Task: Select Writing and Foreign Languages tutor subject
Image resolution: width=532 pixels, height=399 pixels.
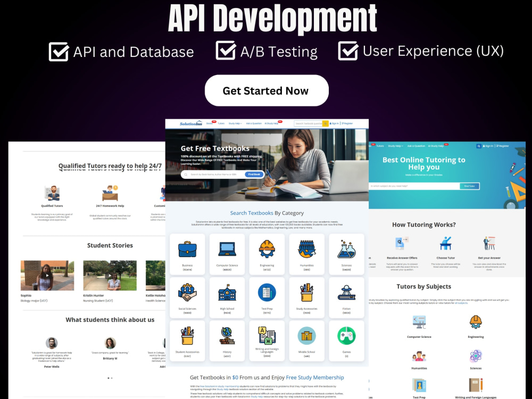Action: pos(476,388)
